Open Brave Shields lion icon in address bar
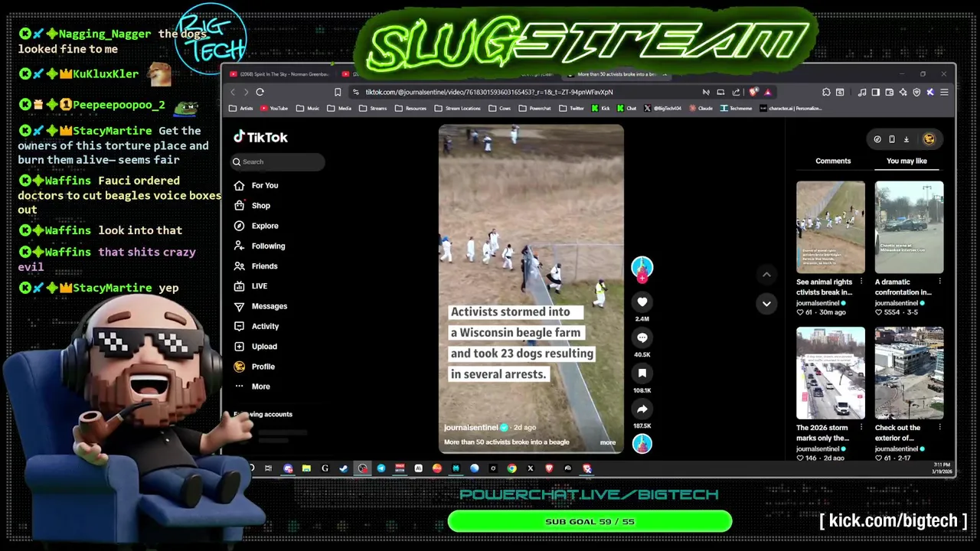This screenshot has height=551, width=980. coord(754,92)
